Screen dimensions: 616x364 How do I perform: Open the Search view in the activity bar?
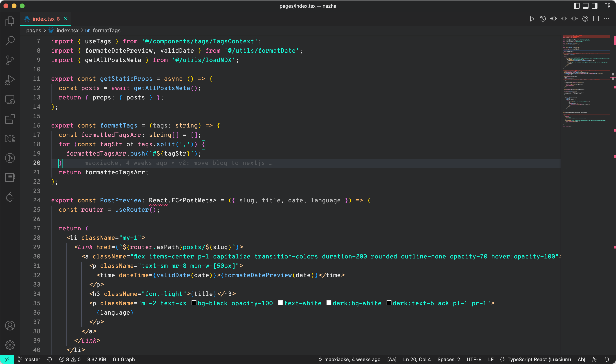tap(10, 41)
